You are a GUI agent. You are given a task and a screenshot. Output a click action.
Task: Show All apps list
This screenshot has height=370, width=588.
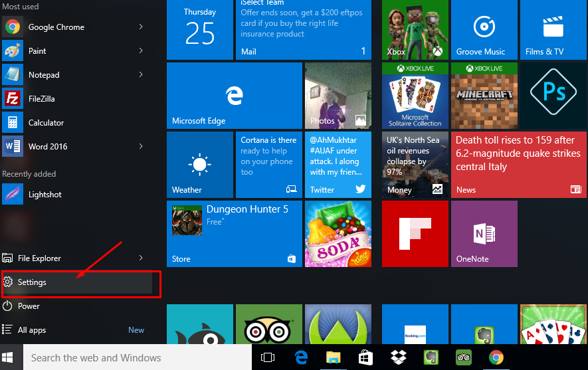[x=76, y=330]
